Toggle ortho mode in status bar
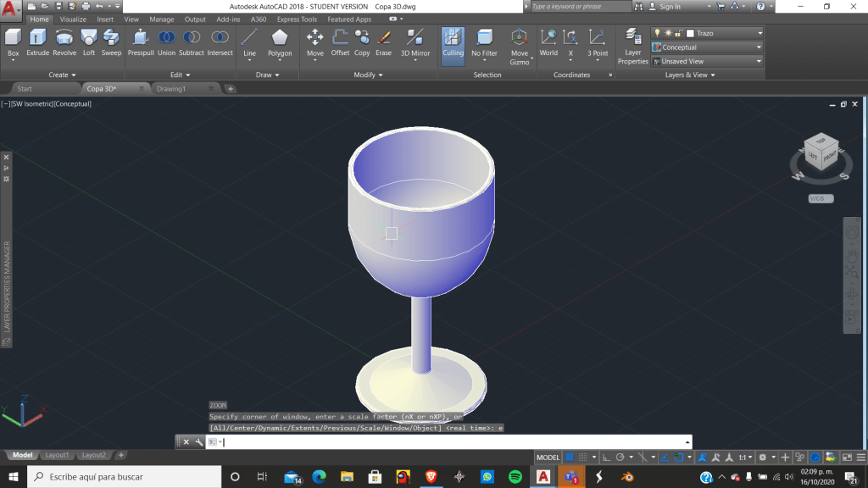The image size is (868, 488). click(x=608, y=457)
